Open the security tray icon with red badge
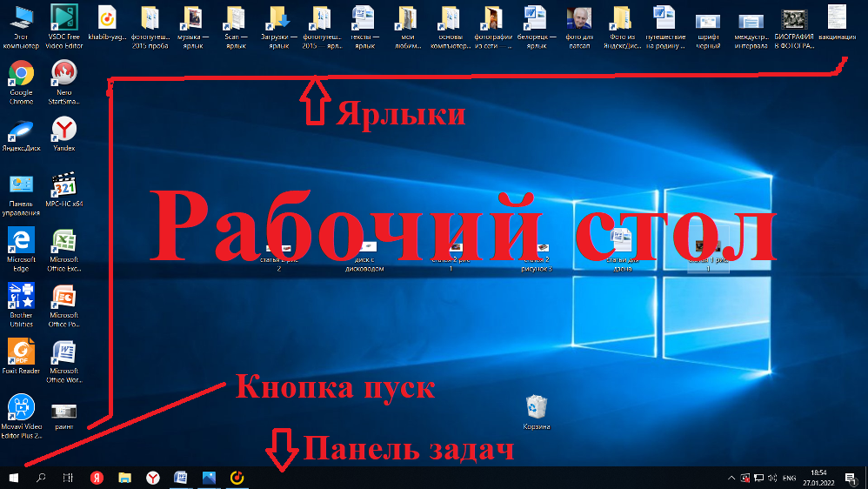The width and height of the screenshot is (868, 489). tap(745, 478)
